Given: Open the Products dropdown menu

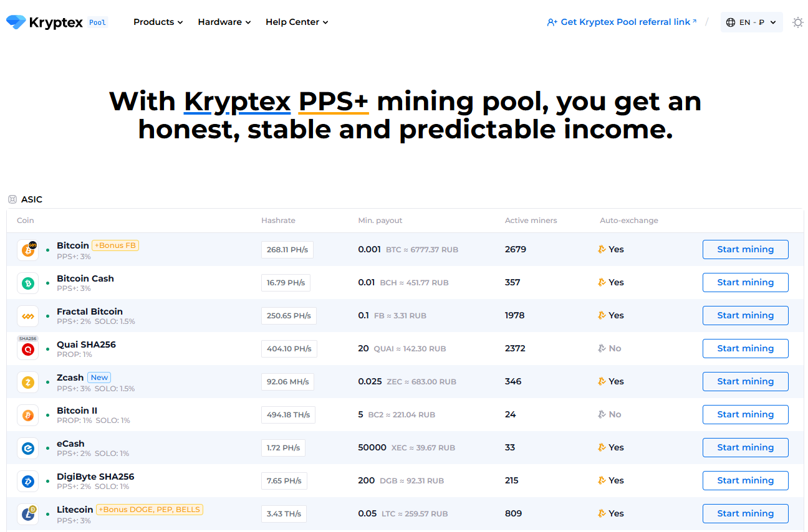Looking at the screenshot, I should [x=158, y=22].
